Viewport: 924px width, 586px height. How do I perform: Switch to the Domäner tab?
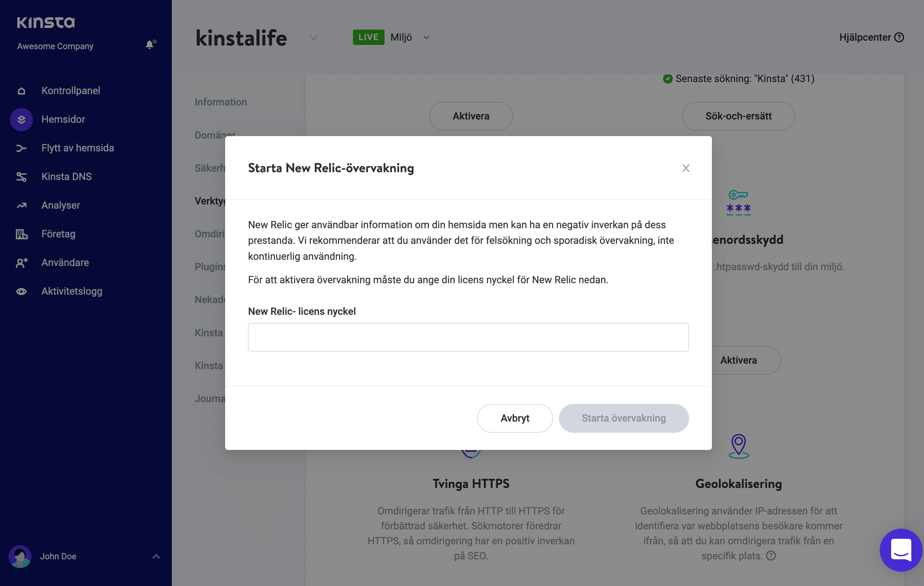215,135
